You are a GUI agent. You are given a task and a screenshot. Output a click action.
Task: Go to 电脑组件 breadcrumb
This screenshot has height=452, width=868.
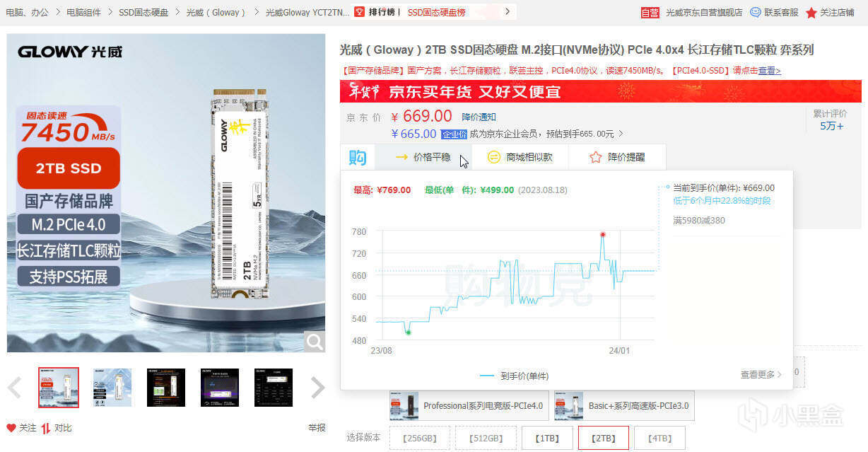coord(83,12)
